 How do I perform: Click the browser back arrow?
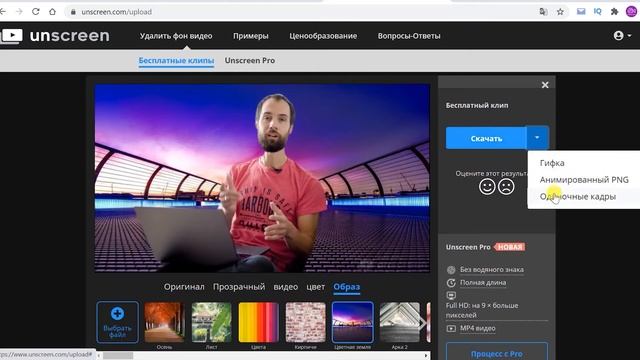3,12
